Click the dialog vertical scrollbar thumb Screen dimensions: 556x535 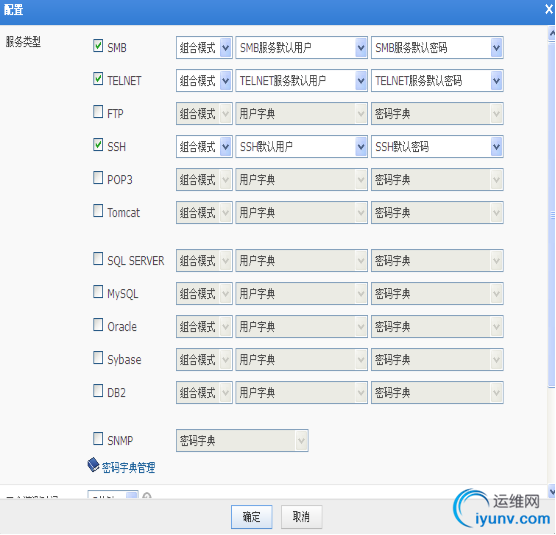(x=552, y=214)
